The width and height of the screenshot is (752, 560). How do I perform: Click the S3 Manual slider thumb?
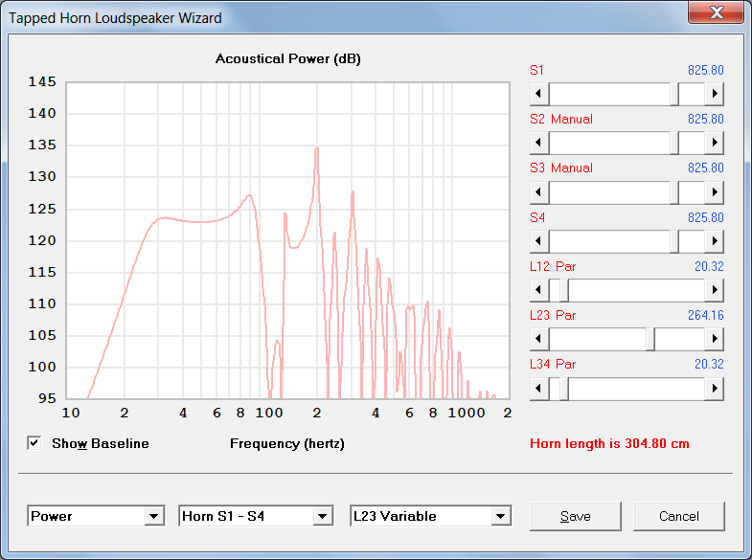[x=674, y=192]
